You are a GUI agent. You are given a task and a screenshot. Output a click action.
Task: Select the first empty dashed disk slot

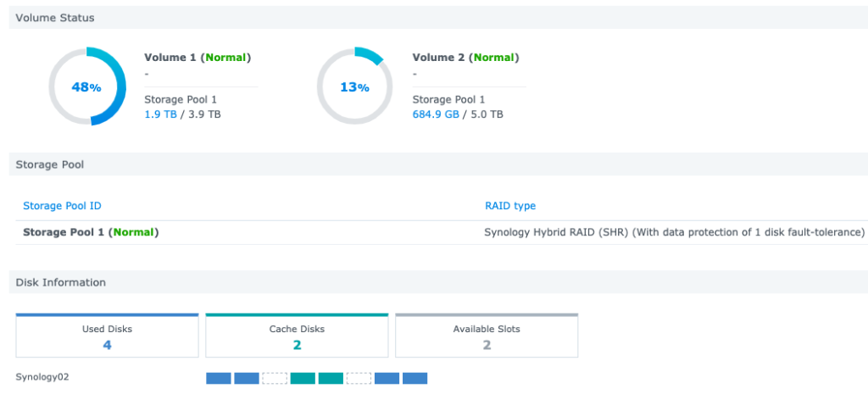point(274,378)
